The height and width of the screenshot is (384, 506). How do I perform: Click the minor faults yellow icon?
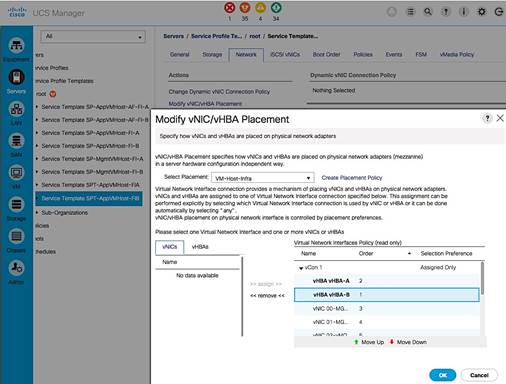260,8
